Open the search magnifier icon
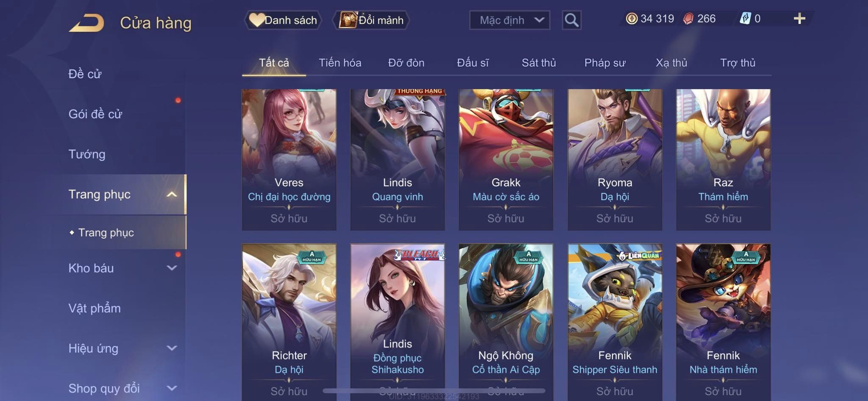The width and height of the screenshot is (868, 401). click(571, 20)
